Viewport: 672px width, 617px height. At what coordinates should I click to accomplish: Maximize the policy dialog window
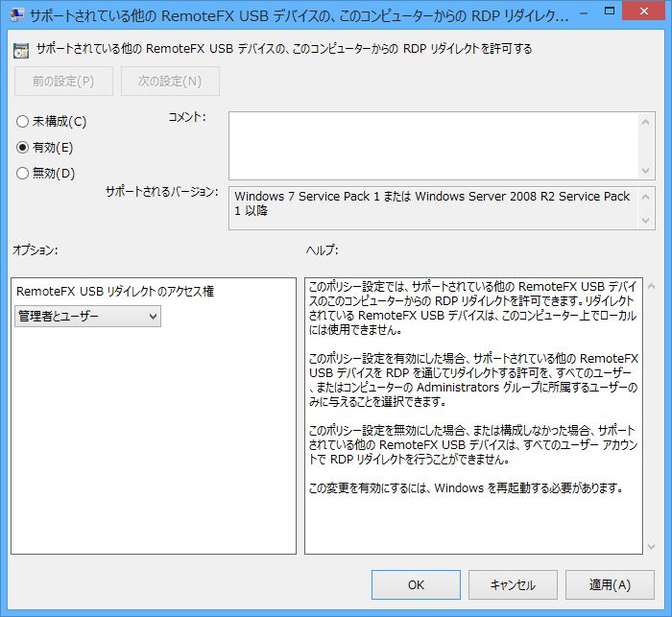coord(609,12)
